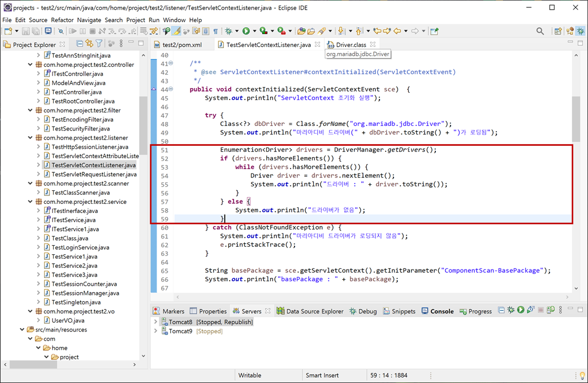Image resolution: width=588 pixels, height=383 pixels.
Task: Click the Step Into icon
Action: pyautogui.click(x=112, y=31)
